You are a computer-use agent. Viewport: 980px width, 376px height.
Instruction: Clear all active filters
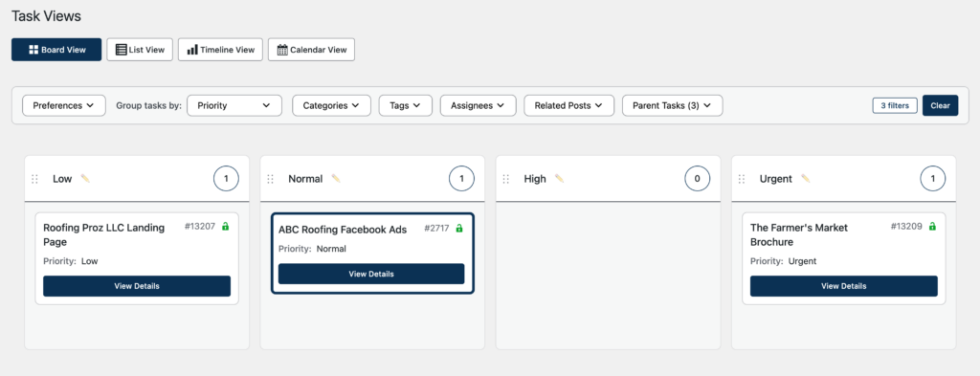click(940, 105)
